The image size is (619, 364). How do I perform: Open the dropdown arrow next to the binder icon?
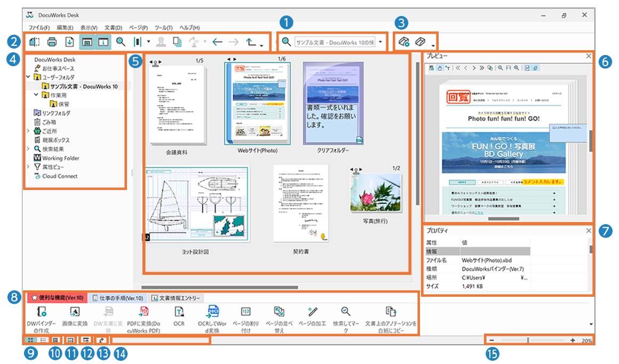[148, 41]
